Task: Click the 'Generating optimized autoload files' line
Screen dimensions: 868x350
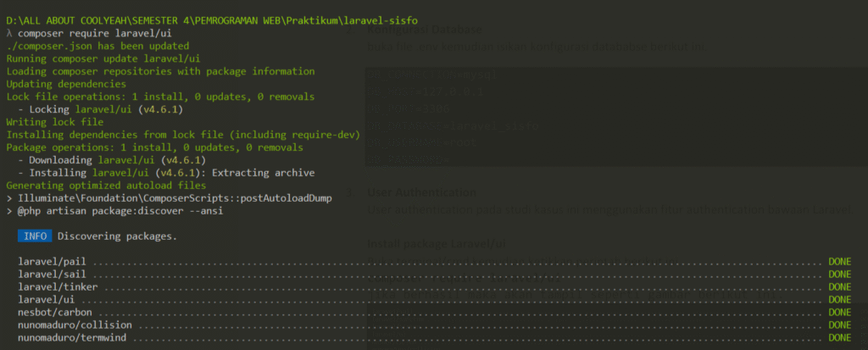Action: tap(105, 185)
